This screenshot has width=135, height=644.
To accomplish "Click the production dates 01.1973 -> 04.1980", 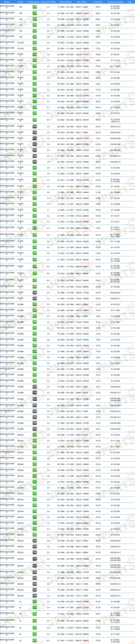I will pos(66,235).
